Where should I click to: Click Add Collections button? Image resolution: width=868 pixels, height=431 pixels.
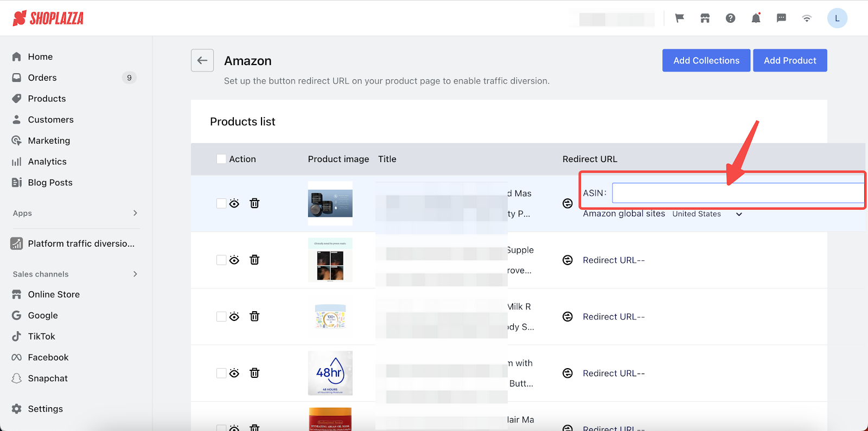point(706,60)
